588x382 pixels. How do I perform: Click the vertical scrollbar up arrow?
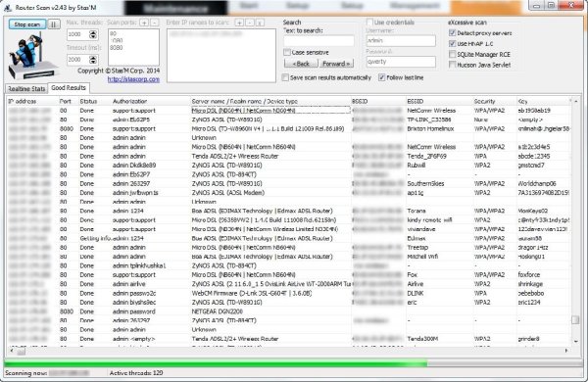tap(575, 102)
